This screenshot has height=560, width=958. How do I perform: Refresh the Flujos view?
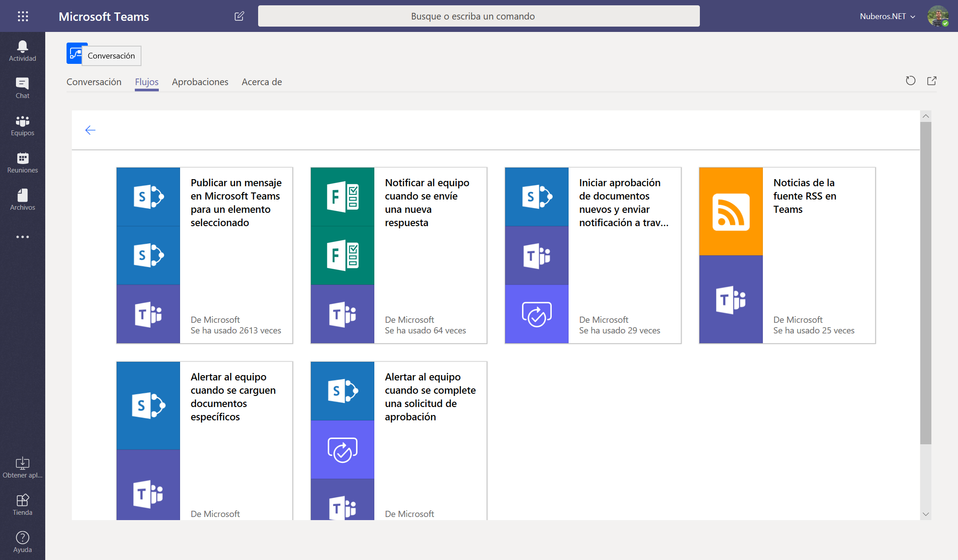[911, 81]
